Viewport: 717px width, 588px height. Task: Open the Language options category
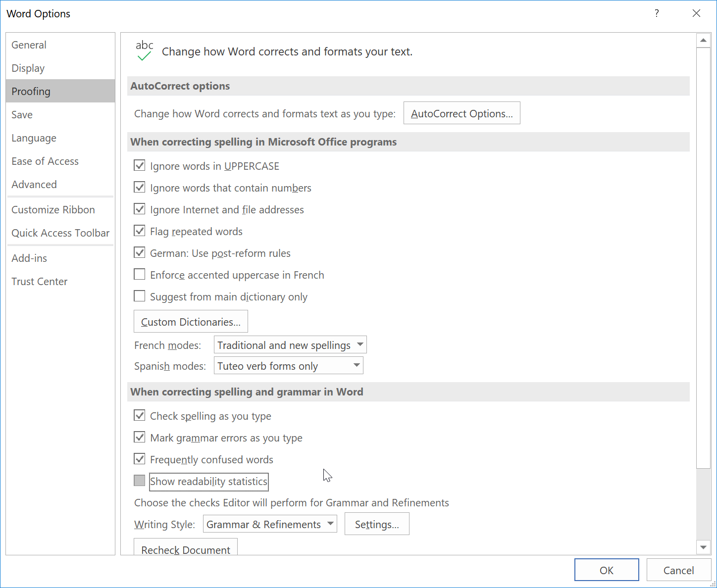pos(60,138)
